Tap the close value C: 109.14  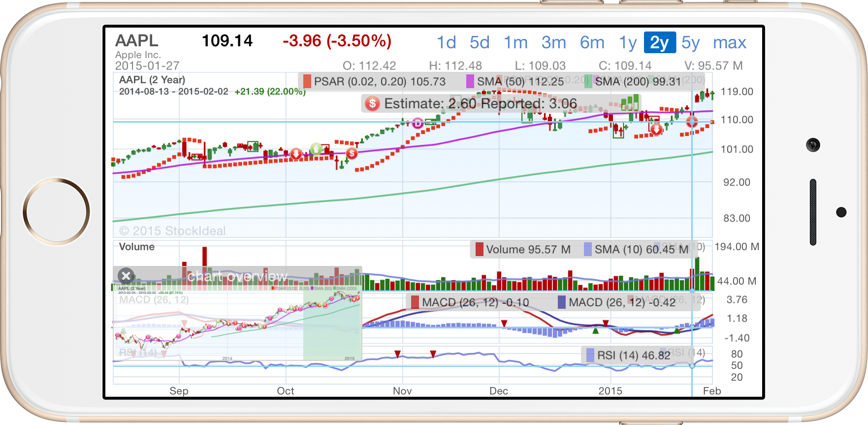pyautogui.click(x=625, y=65)
